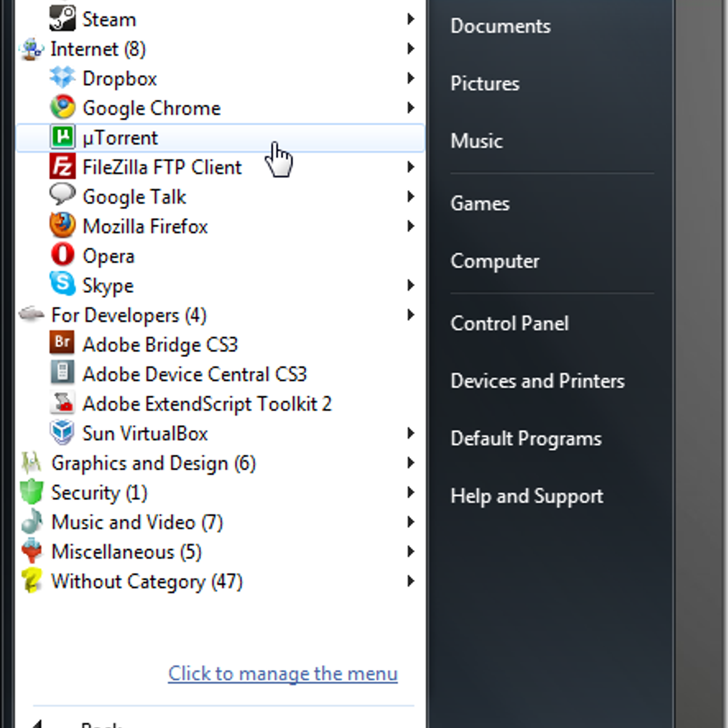
Task: Click the Google Chrome icon
Action: [62, 107]
